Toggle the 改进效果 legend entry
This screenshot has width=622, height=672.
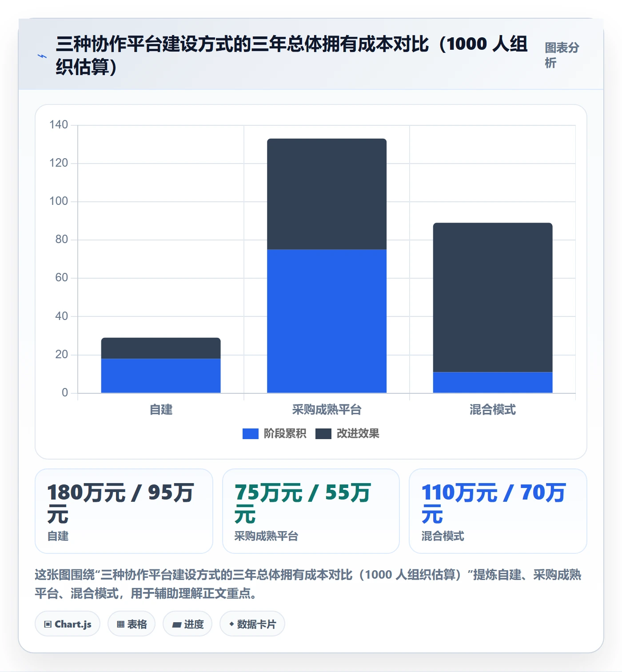pos(347,433)
